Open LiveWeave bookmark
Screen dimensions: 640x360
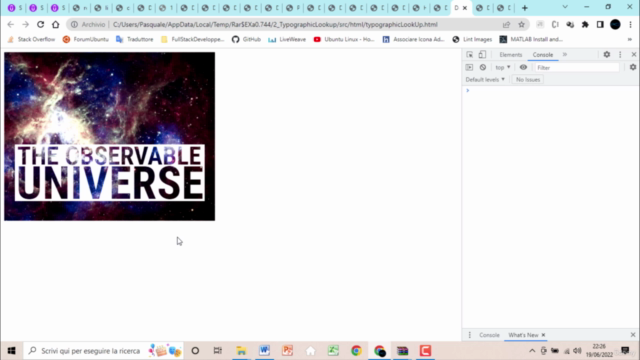click(287, 40)
